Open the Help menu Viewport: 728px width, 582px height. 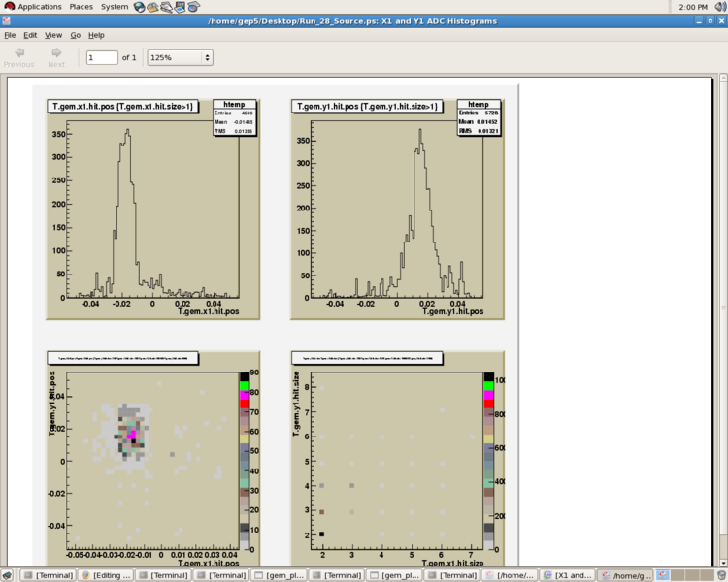coord(96,35)
